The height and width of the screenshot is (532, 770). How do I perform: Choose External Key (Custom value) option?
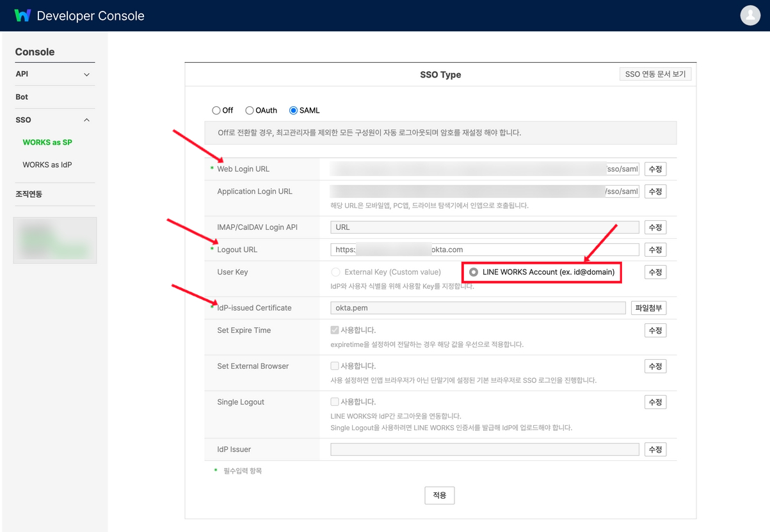tap(335, 272)
